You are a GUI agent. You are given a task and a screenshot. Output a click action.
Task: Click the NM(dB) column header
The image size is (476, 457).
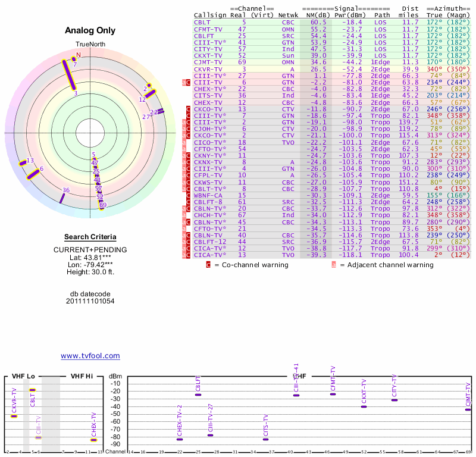click(315, 15)
